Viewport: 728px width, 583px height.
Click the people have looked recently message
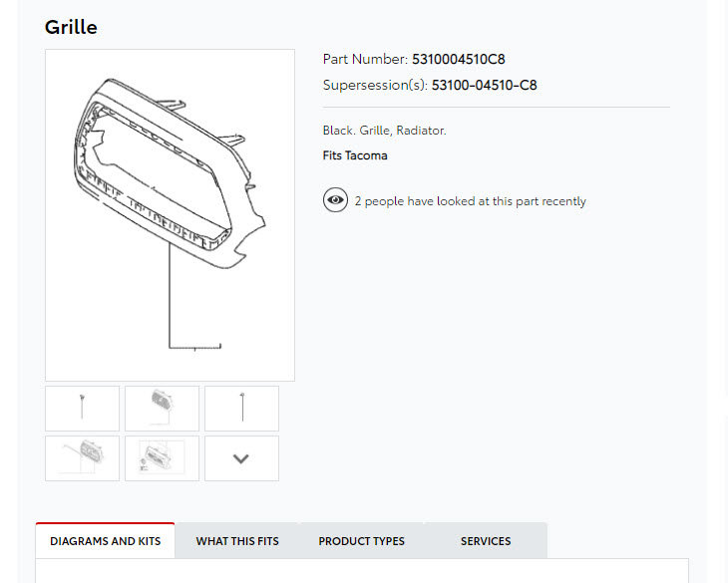(471, 201)
